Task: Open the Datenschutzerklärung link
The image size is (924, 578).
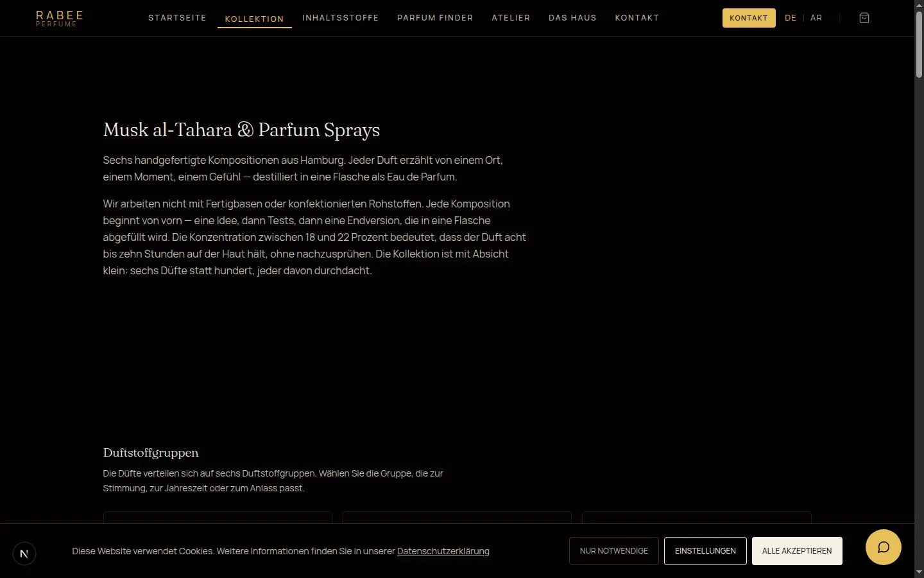Action: pos(443,551)
